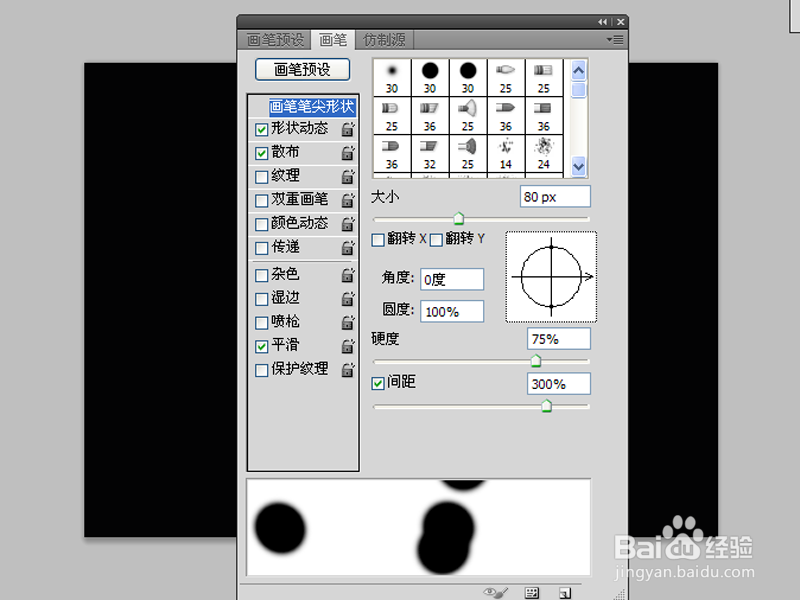Select 画笔笔尖形状 option

[x=312, y=107]
